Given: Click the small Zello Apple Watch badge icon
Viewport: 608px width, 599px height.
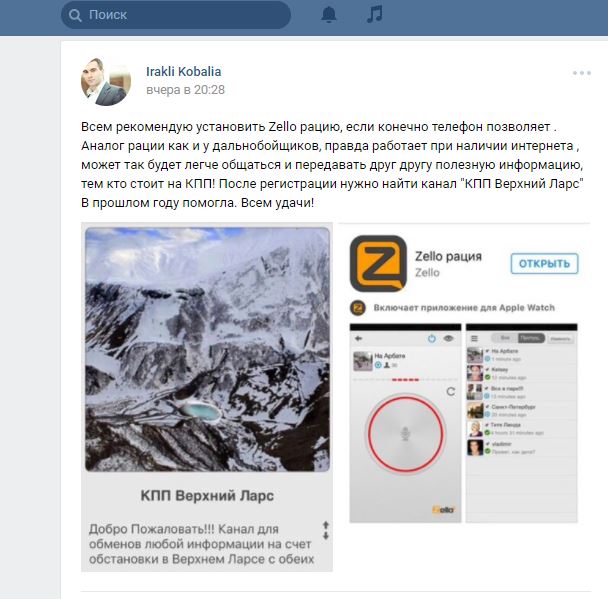Looking at the screenshot, I should click(x=358, y=308).
